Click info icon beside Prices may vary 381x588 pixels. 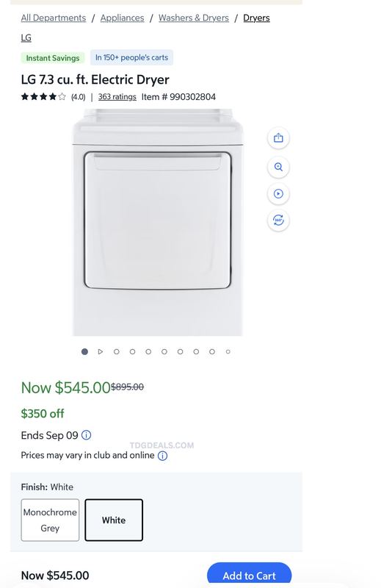pyautogui.click(x=162, y=456)
